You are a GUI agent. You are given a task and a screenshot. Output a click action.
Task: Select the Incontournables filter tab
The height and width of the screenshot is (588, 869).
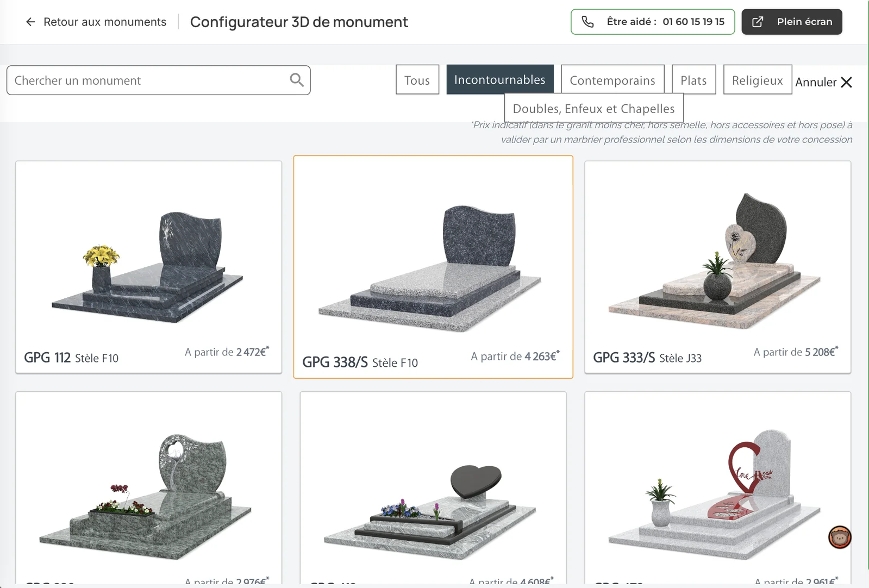pyautogui.click(x=500, y=79)
